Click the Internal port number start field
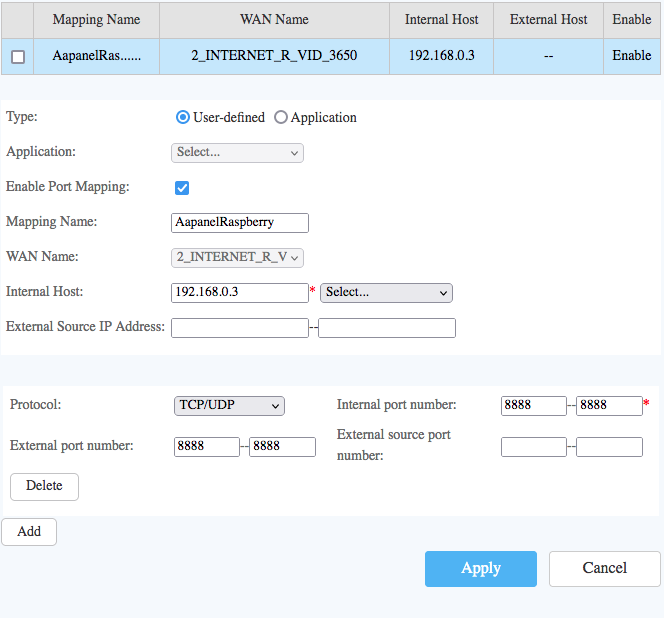The width and height of the screenshot is (664, 618). [x=533, y=405]
